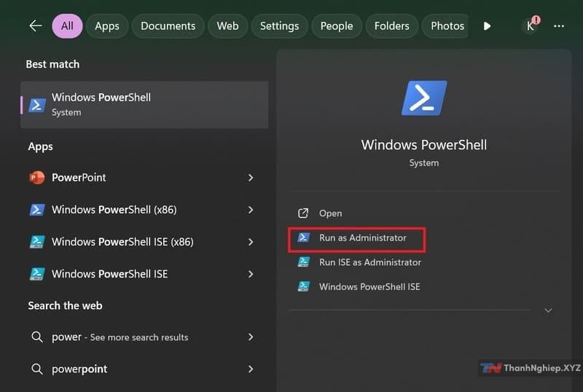Go back with the left arrow icon
The image size is (583, 392).
tap(35, 26)
